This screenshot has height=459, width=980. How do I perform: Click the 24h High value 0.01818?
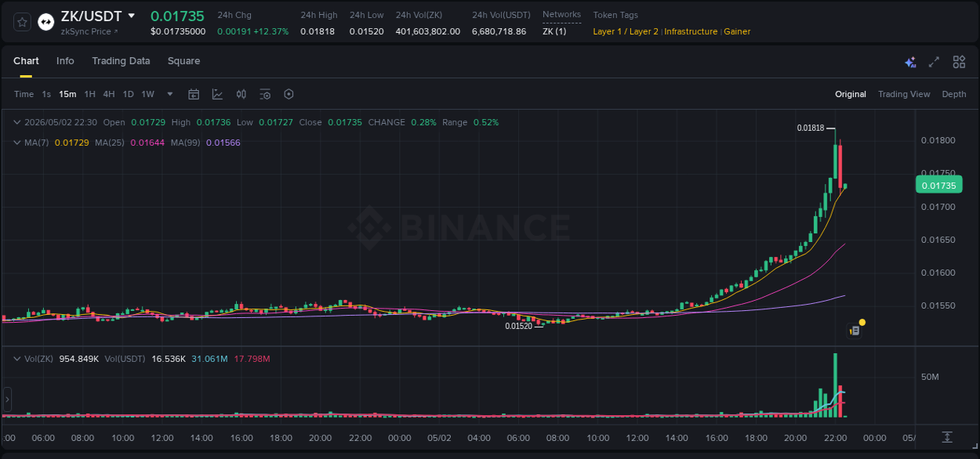(x=318, y=31)
